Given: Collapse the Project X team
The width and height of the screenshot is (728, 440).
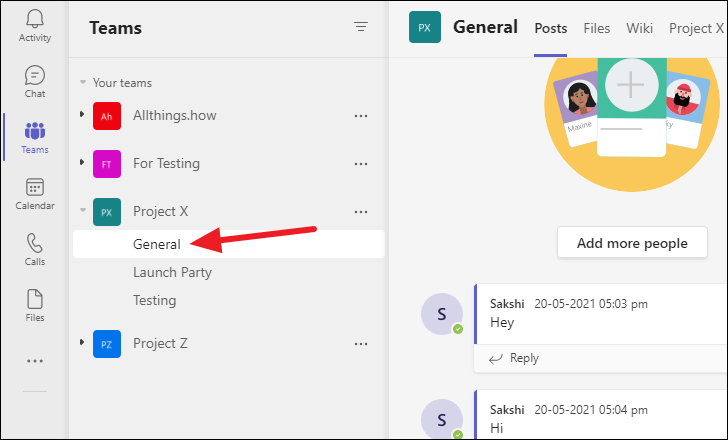Looking at the screenshot, I should 83,210.
